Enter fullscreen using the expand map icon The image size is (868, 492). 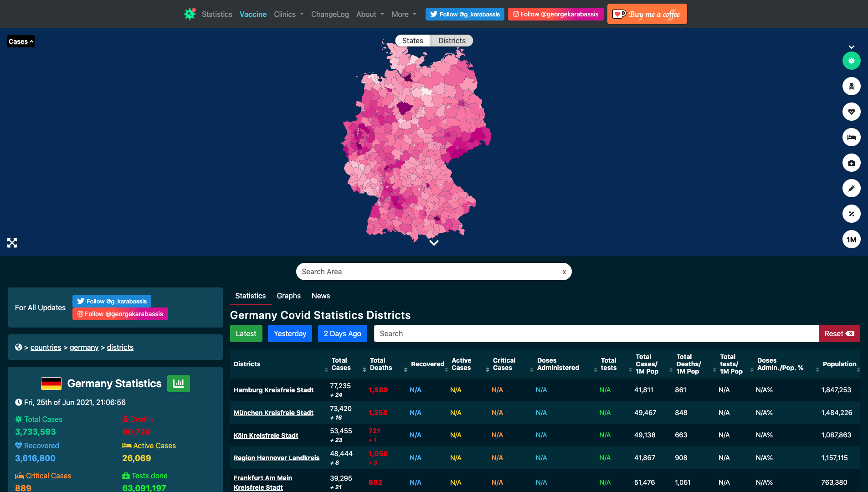click(12, 242)
